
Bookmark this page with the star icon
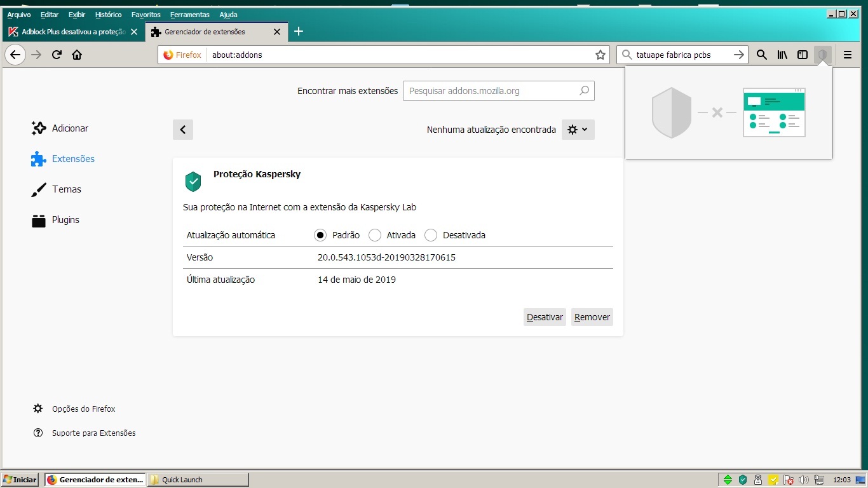click(x=600, y=55)
